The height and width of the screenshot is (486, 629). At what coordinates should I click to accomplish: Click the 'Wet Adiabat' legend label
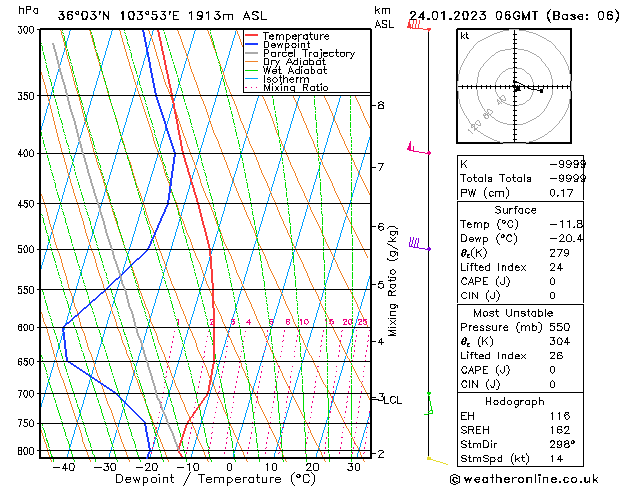pos(294,71)
